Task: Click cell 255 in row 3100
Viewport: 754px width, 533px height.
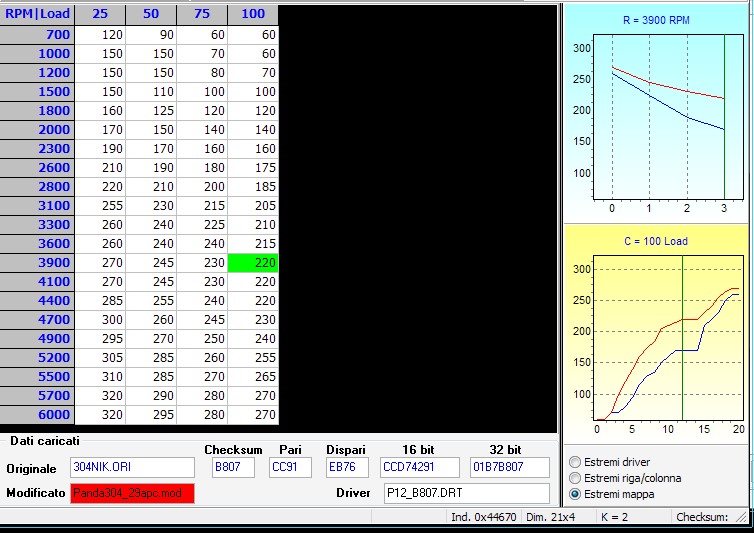Action: [x=100, y=206]
